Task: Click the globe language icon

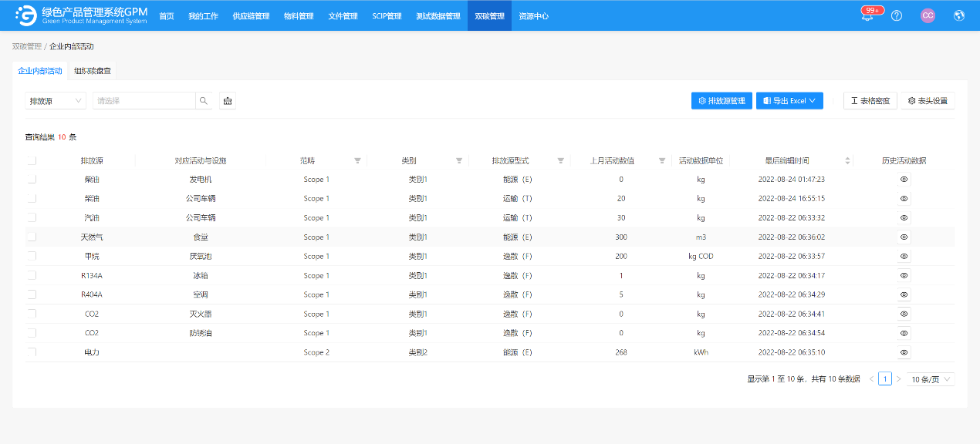Action: pyautogui.click(x=959, y=15)
